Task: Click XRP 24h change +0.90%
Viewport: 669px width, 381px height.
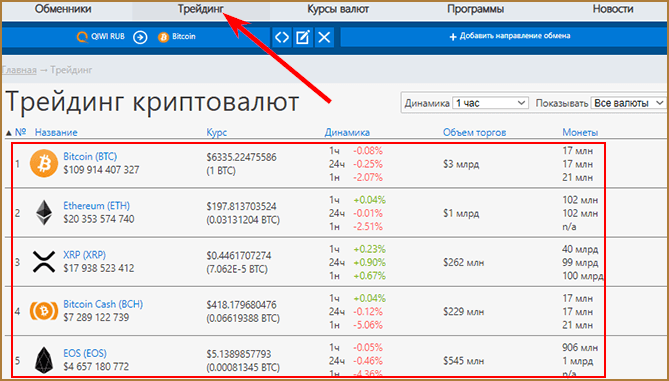Action: (369, 262)
